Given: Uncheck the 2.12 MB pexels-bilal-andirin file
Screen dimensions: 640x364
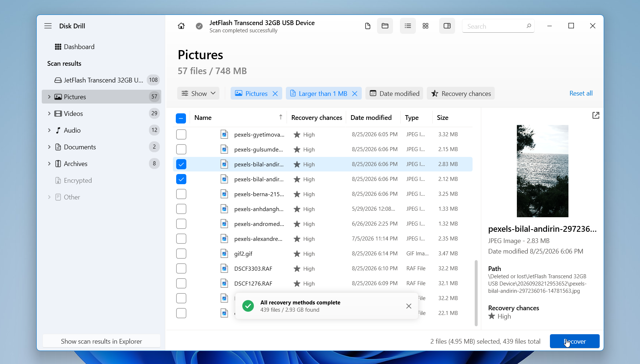Looking at the screenshot, I should point(181,179).
